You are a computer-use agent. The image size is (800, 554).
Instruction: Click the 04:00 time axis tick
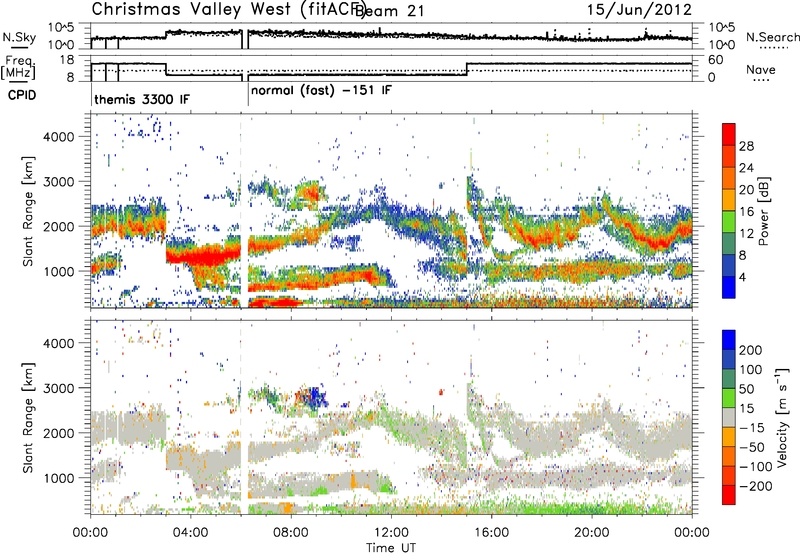click(190, 532)
